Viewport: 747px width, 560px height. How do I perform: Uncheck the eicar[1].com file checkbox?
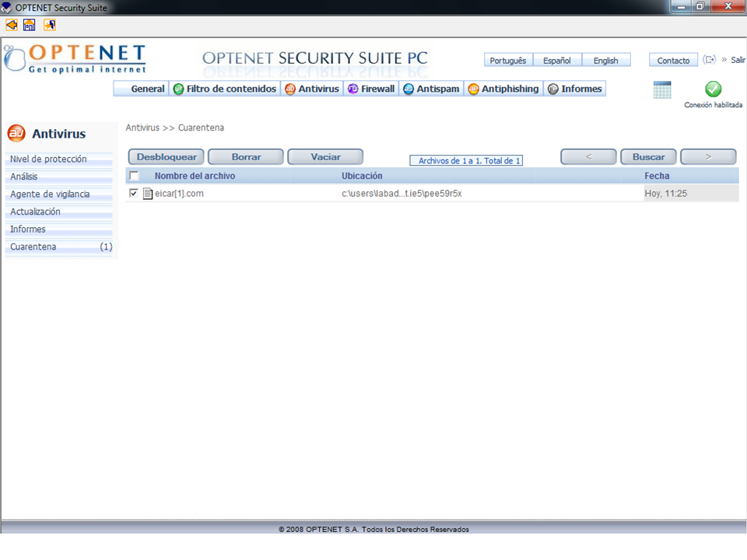(x=134, y=193)
